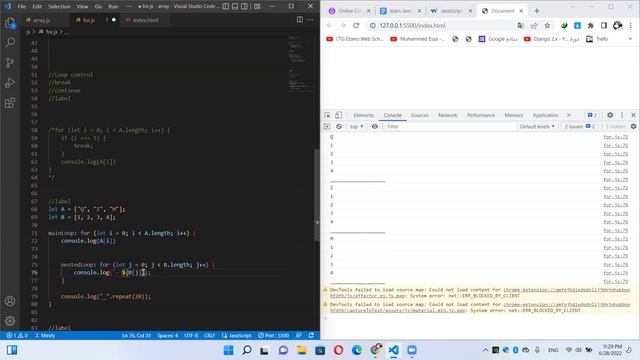Click the Ln 76, Col 31 cursor position
The height and width of the screenshot is (360, 640).
coord(136,336)
